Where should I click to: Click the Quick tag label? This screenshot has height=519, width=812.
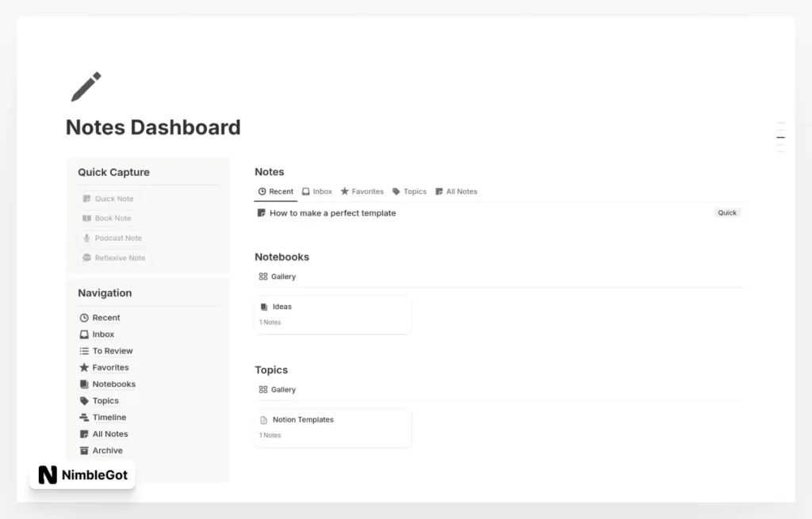tap(726, 212)
